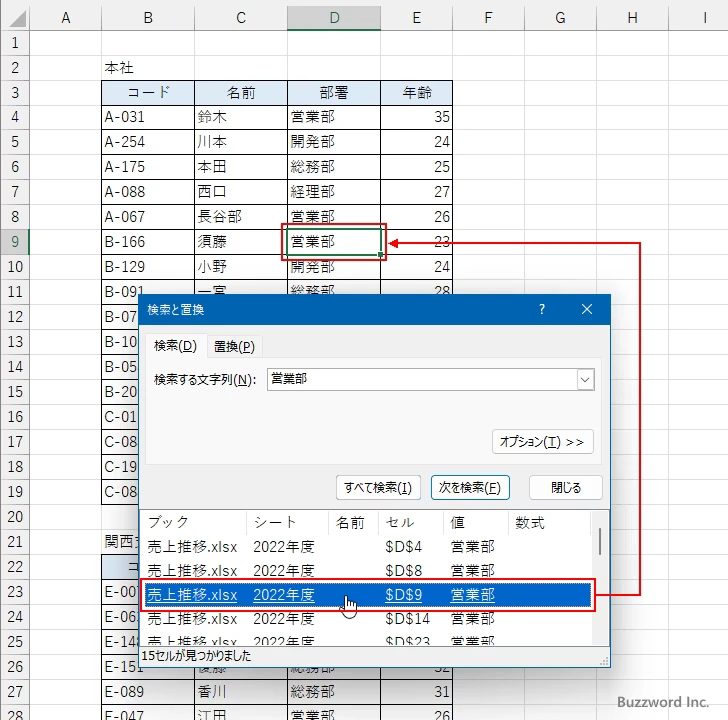Image resolution: width=728 pixels, height=720 pixels.
Task: Click cell containing 本社
Action: [x=148, y=68]
